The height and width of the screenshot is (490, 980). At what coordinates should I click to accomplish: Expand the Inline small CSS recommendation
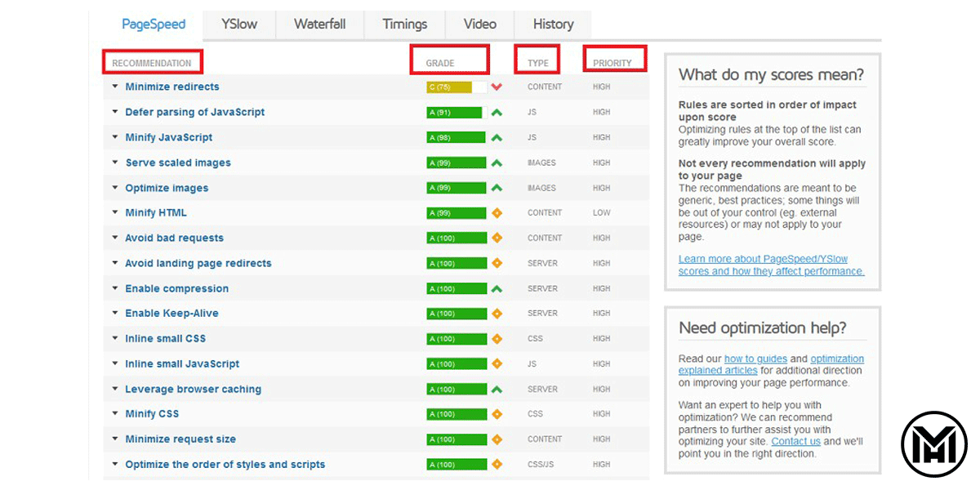[x=165, y=339]
